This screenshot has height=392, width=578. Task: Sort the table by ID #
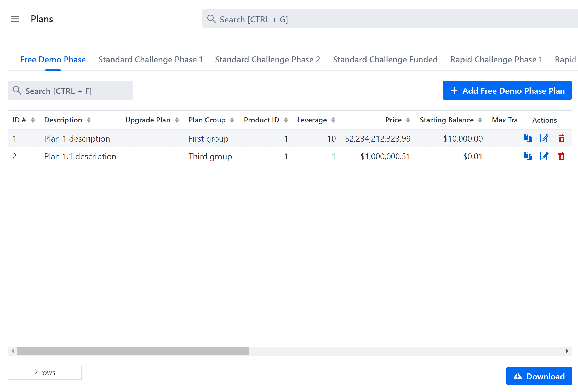[x=32, y=120]
